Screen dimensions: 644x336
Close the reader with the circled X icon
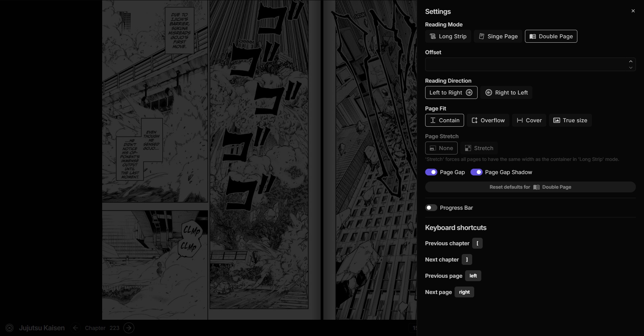[x=9, y=328]
